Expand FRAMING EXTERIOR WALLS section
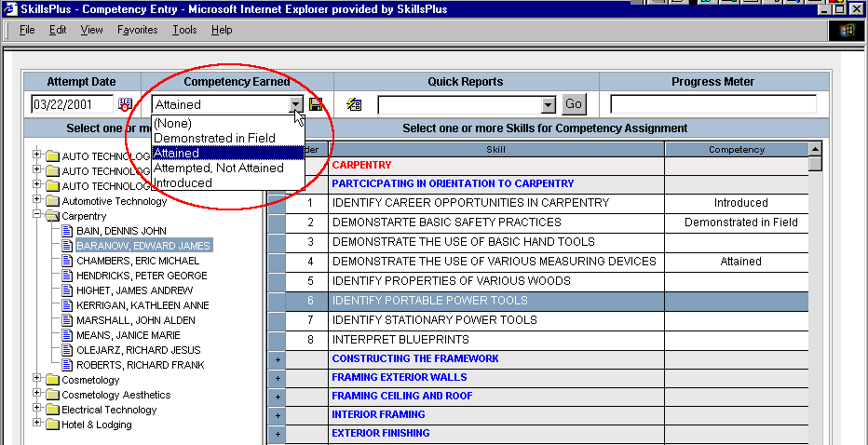Image resolution: width=868 pixels, height=445 pixels. click(277, 378)
